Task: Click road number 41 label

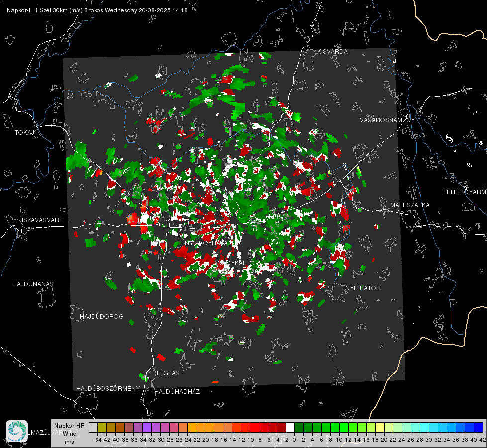Action: (379, 146)
